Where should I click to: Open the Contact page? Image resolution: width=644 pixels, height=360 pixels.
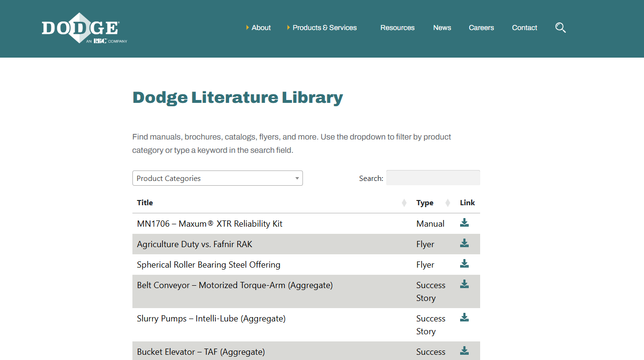[524, 28]
